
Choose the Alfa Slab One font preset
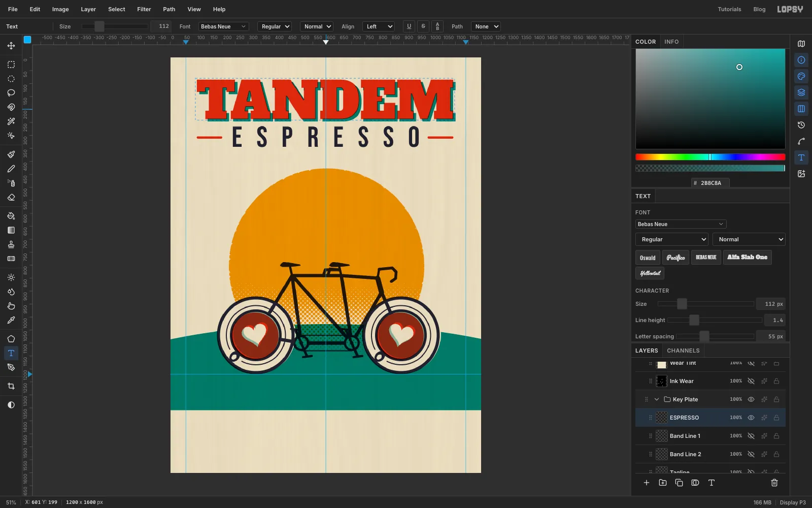748,257
